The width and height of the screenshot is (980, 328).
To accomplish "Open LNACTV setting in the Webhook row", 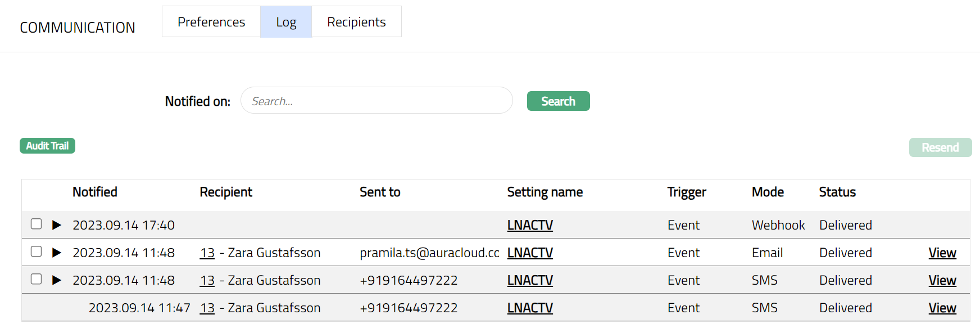I will point(530,225).
